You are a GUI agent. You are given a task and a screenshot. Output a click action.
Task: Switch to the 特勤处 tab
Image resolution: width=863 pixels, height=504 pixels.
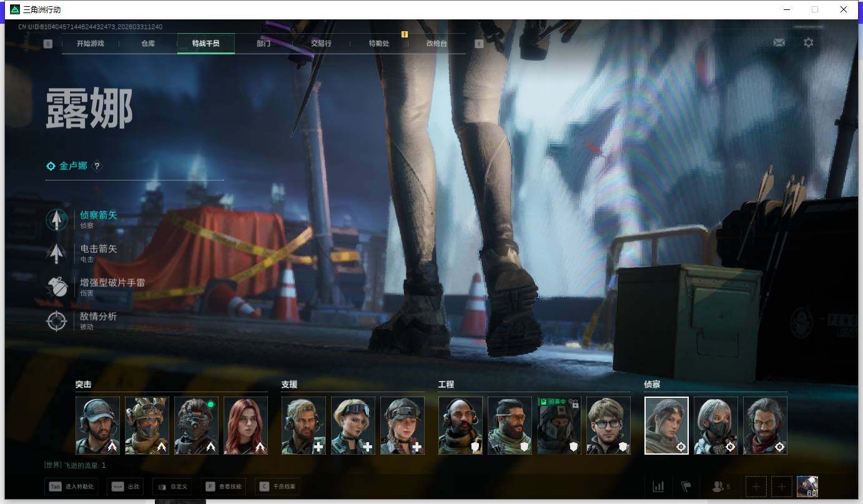[x=379, y=44]
